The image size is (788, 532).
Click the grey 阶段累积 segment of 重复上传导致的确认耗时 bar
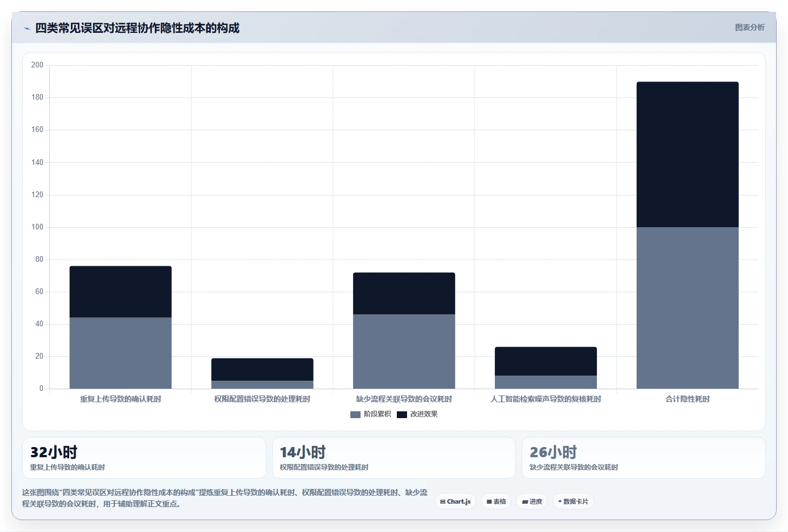coord(121,353)
